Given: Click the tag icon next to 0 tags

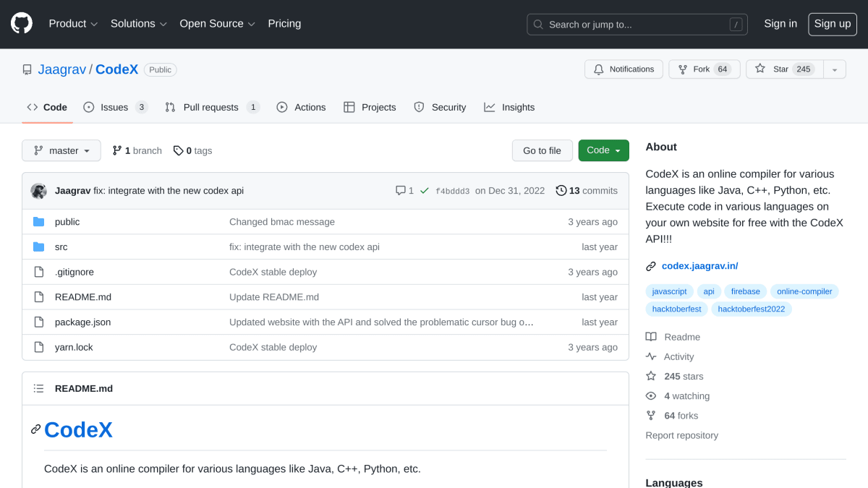Looking at the screenshot, I should (178, 150).
